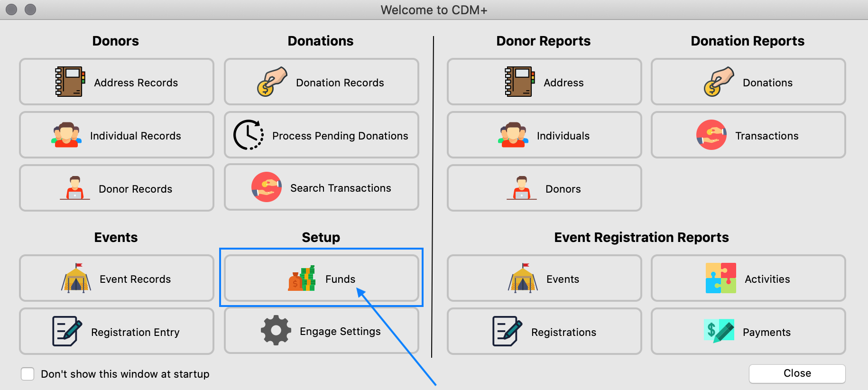Click the Individual Records people icon

[66, 135]
